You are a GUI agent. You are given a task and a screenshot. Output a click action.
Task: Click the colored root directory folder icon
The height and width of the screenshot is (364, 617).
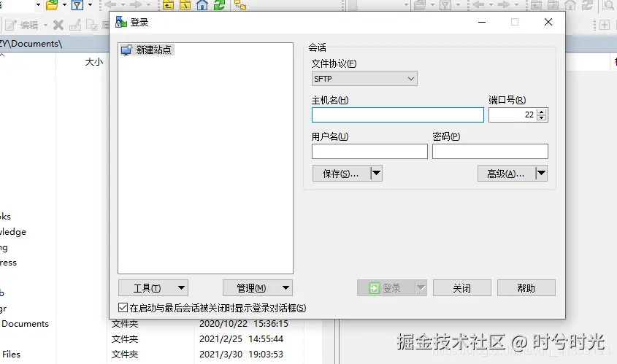pyautogui.click(x=185, y=5)
